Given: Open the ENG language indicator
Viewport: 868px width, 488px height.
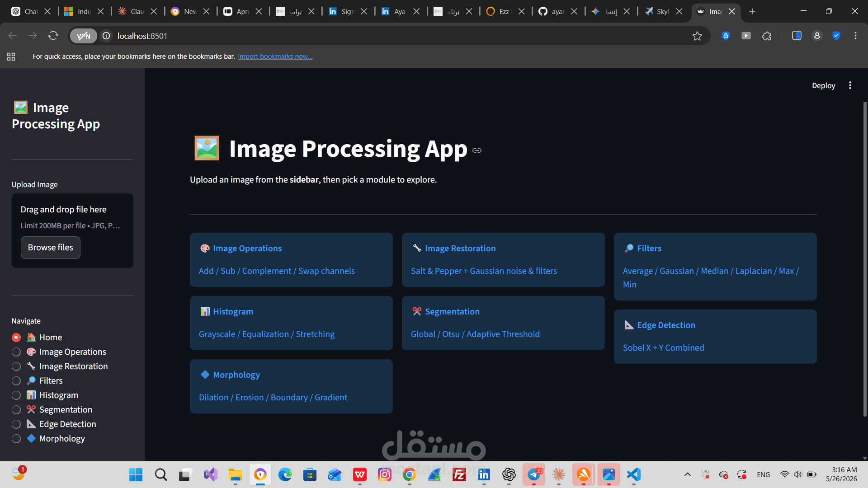Looking at the screenshot, I should click(763, 474).
